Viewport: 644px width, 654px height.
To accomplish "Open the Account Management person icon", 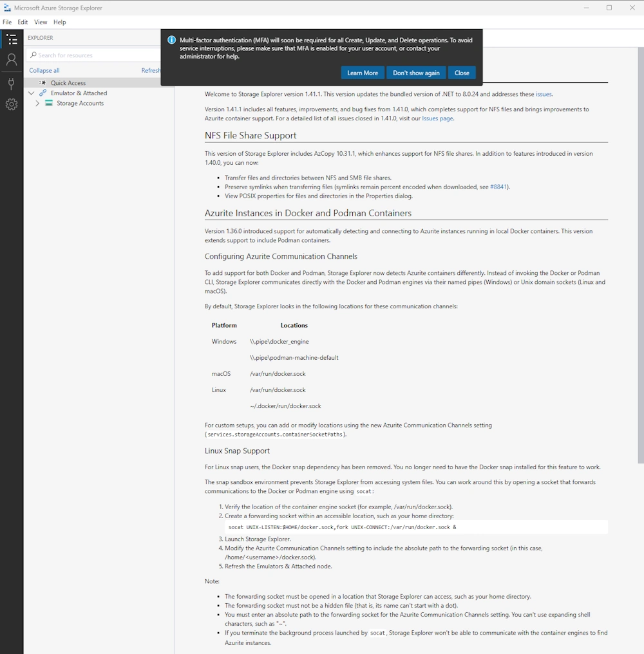I will (12, 60).
